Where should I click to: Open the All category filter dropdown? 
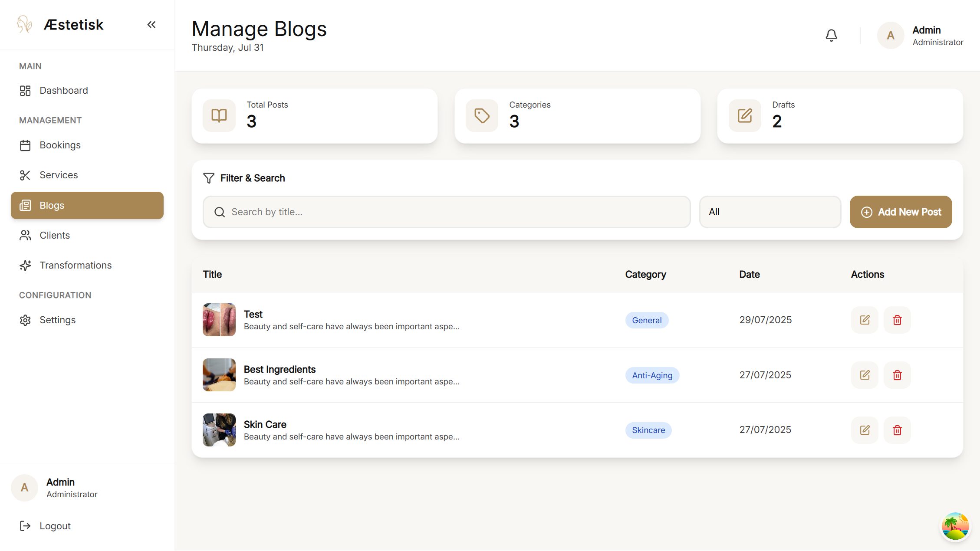pos(770,212)
